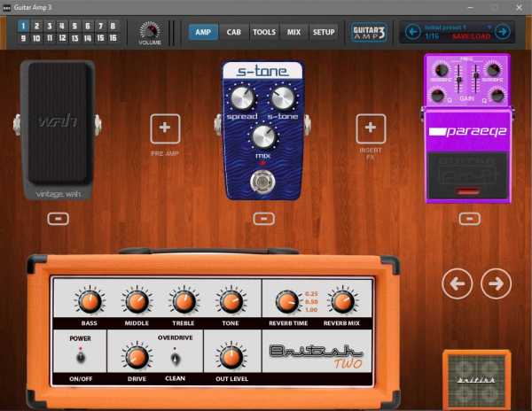Open the CAB tab
532x411 pixels.
(x=233, y=32)
